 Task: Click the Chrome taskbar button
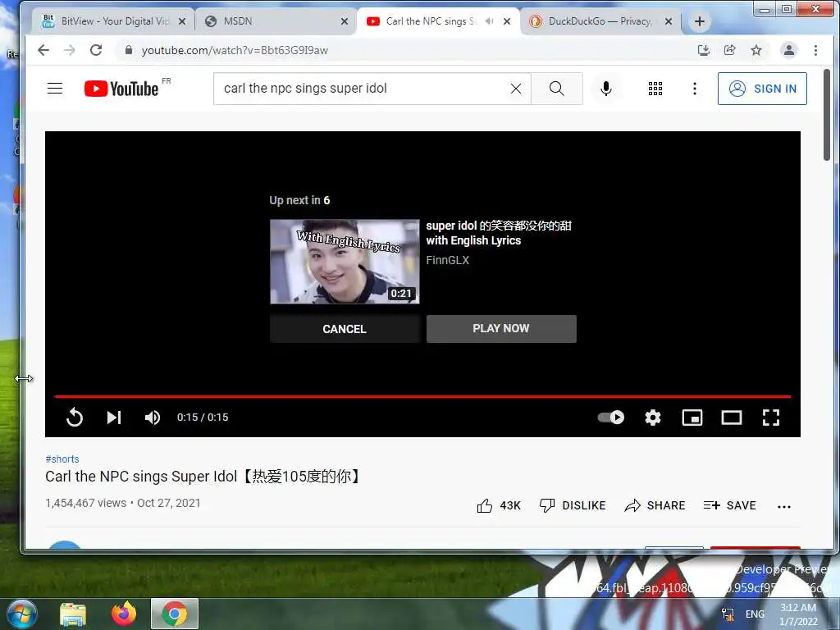point(175,614)
